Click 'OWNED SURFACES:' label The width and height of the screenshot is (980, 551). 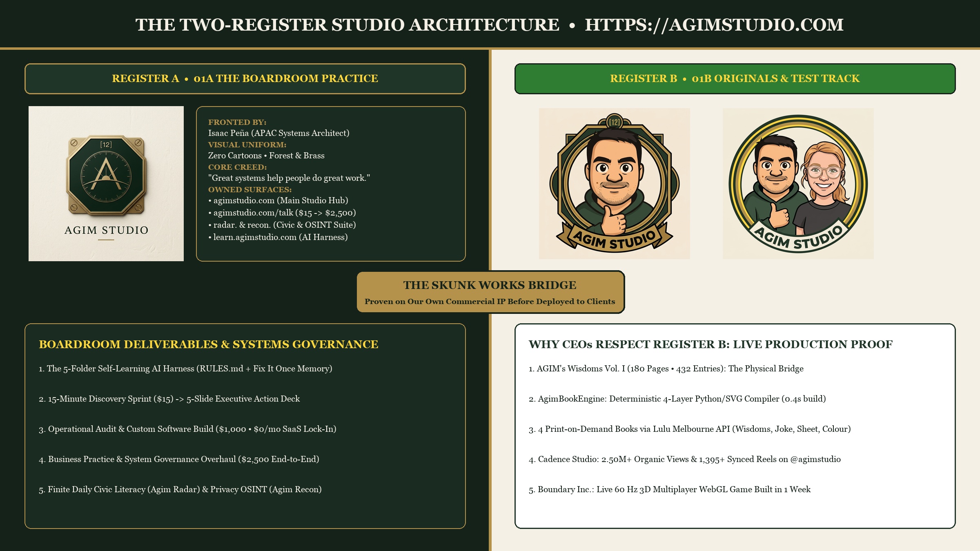click(250, 190)
